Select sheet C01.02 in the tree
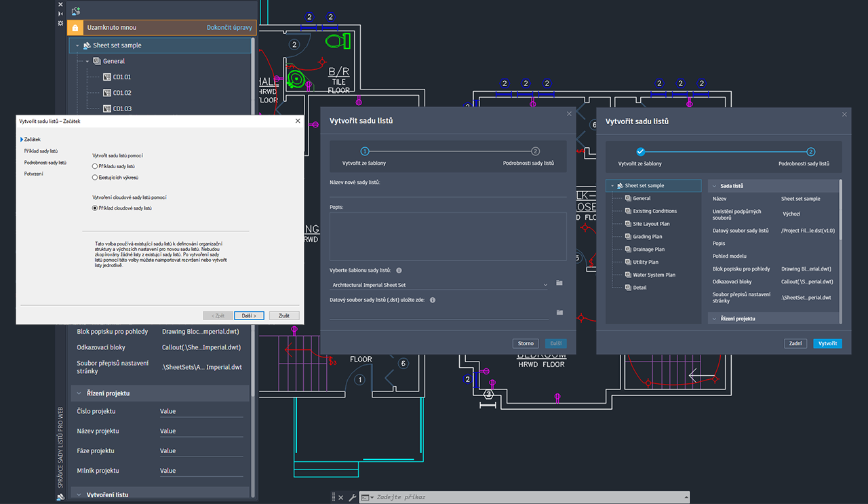The width and height of the screenshot is (868, 504). click(x=121, y=93)
